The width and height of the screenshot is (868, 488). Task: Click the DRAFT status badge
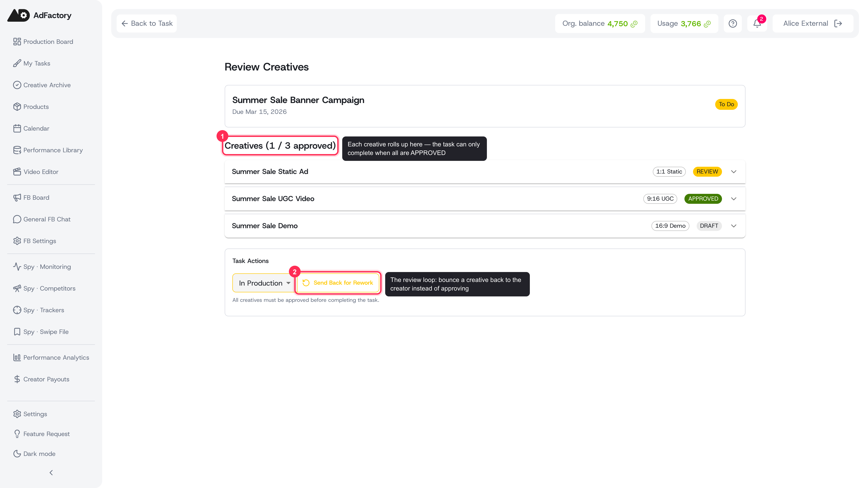709,226
